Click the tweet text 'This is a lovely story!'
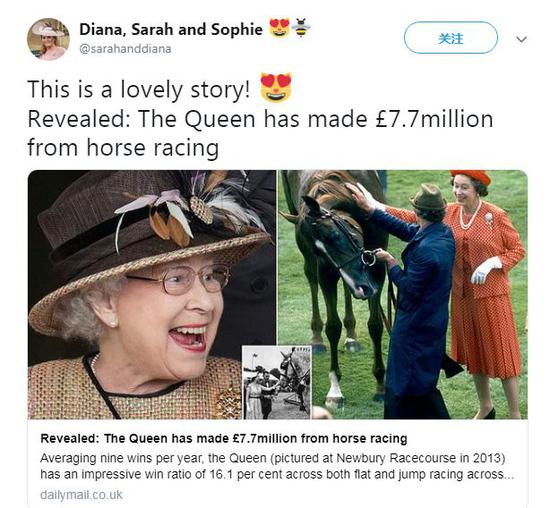Screen dimensions: 550x508 [139, 89]
